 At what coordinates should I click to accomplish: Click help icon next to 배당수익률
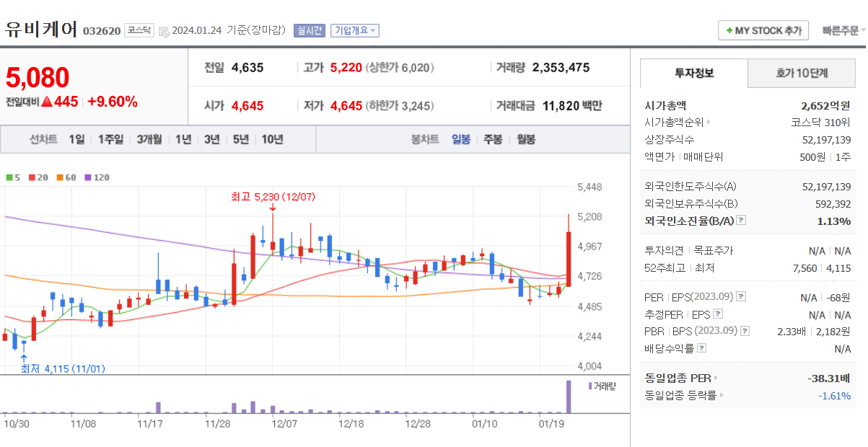tap(702, 349)
